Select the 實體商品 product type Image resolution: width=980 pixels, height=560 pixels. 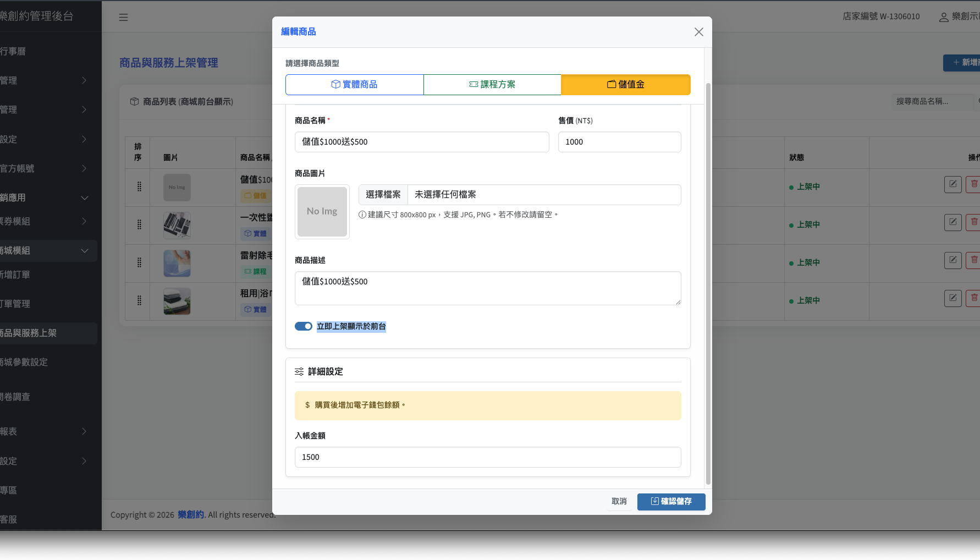pyautogui.click(x=354, y=85)
